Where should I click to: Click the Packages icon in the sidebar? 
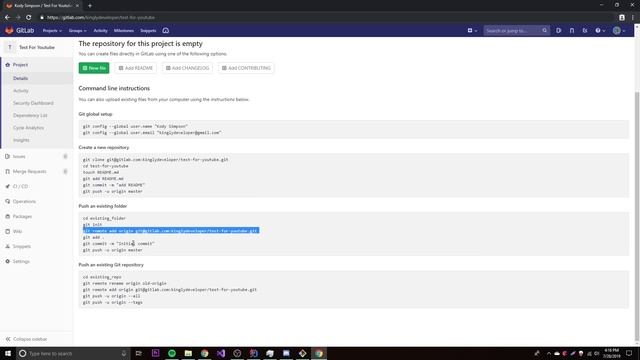tap(7, 216)
